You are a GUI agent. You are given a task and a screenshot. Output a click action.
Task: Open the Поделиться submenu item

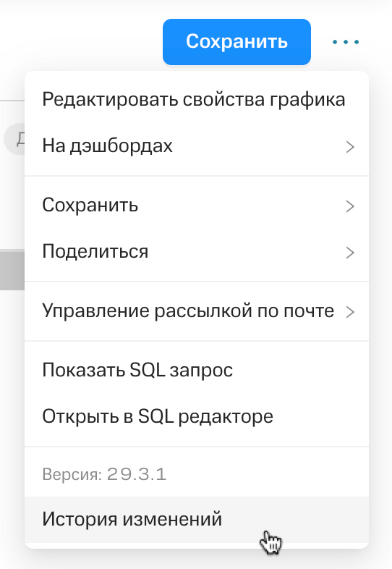tap(197, 251)
